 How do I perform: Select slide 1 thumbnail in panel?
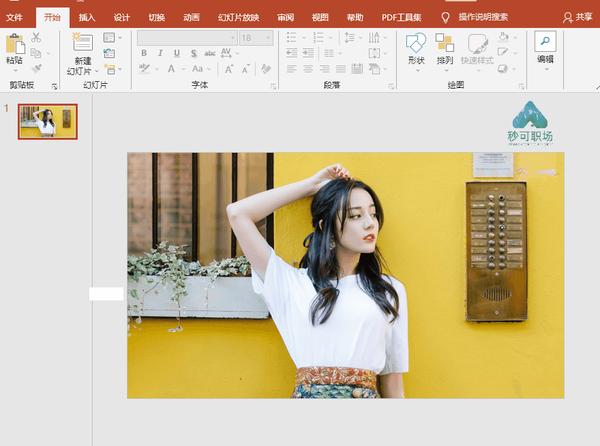(x=48, y=121)
